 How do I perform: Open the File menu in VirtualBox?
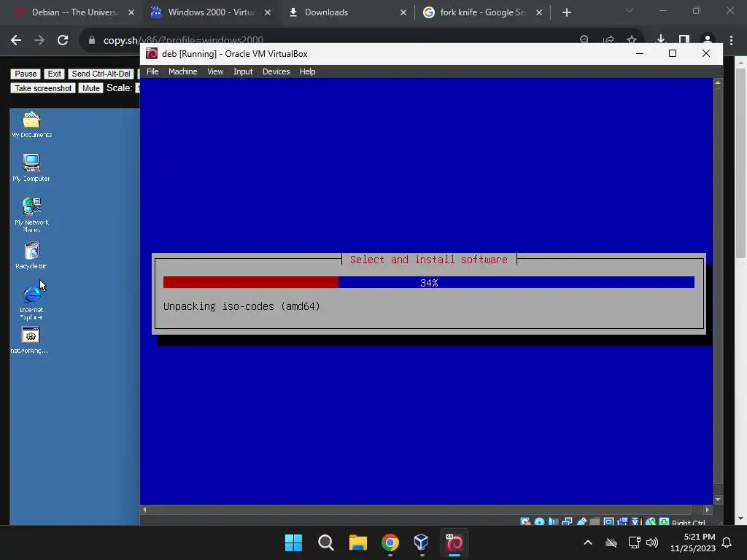click(x=152, y=71)
